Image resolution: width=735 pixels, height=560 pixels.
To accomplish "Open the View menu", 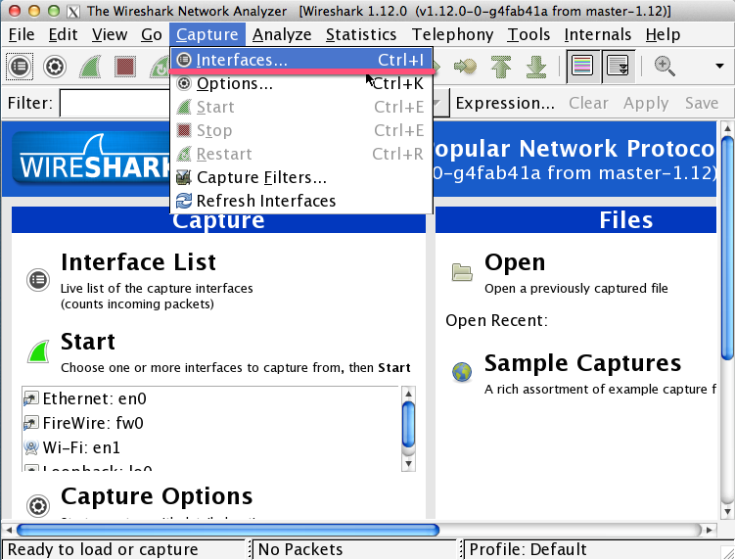I will [x=110, y=34].
